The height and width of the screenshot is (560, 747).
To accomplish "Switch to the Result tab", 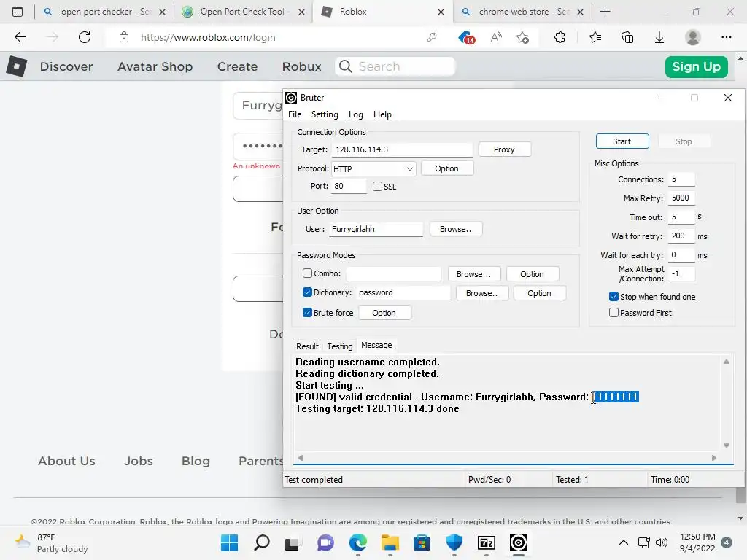I will [307, 346].
